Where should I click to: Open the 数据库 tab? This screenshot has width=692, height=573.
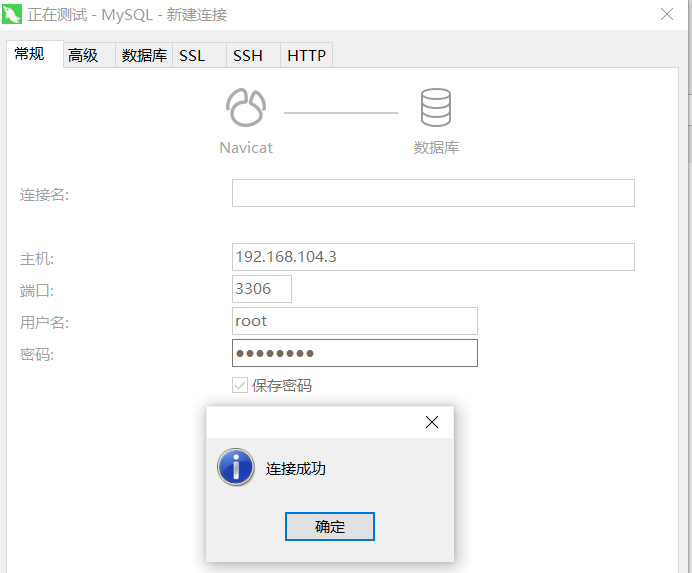click(144, 56)
